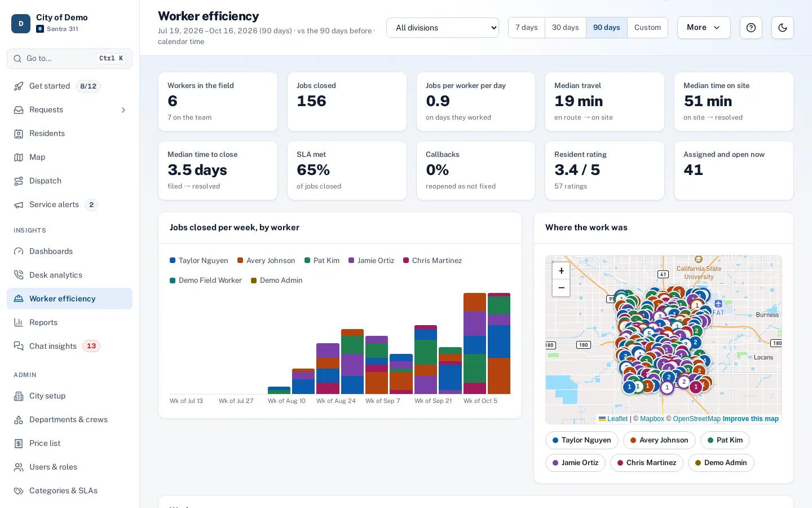Click the Departments & crews icon
Image resolution: width=812 pixels, height=508 pixels.
19,419
